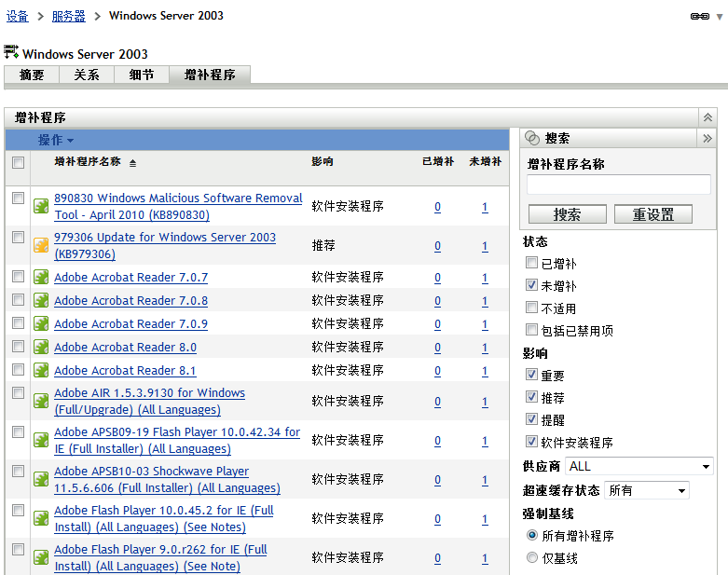Click the patch icon for Adobe Acrobat Reader 8.1
728x575 pixels.
point(41,370)
